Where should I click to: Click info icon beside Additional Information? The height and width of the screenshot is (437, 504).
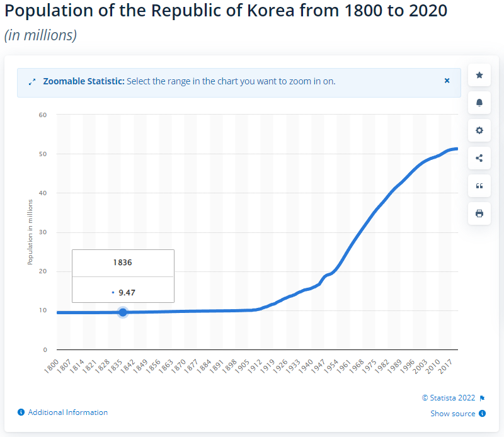point(21,412)
